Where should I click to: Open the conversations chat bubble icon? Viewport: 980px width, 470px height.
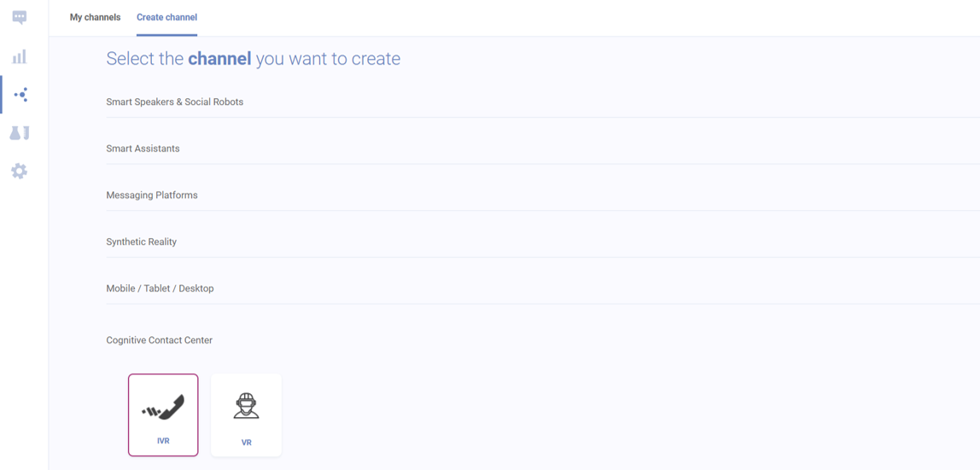coord(20,17)
